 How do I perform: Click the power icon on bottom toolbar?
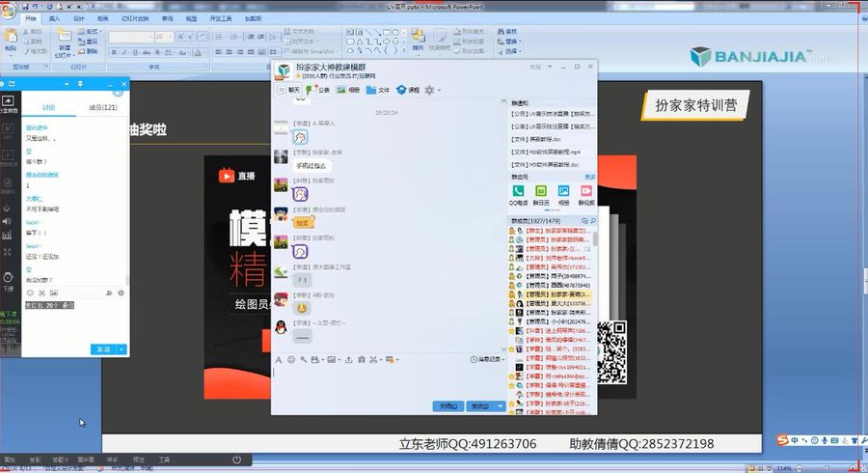click(236, 459)
